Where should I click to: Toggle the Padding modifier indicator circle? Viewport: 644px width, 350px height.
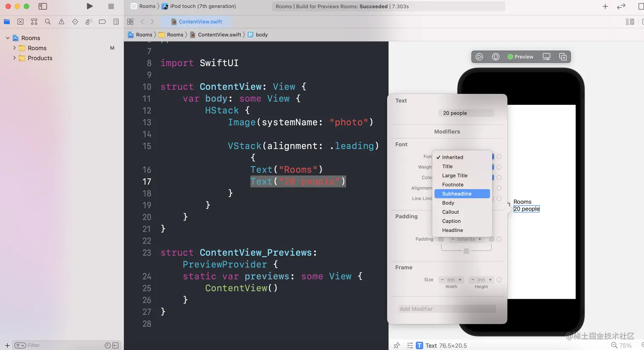[499, 239]
